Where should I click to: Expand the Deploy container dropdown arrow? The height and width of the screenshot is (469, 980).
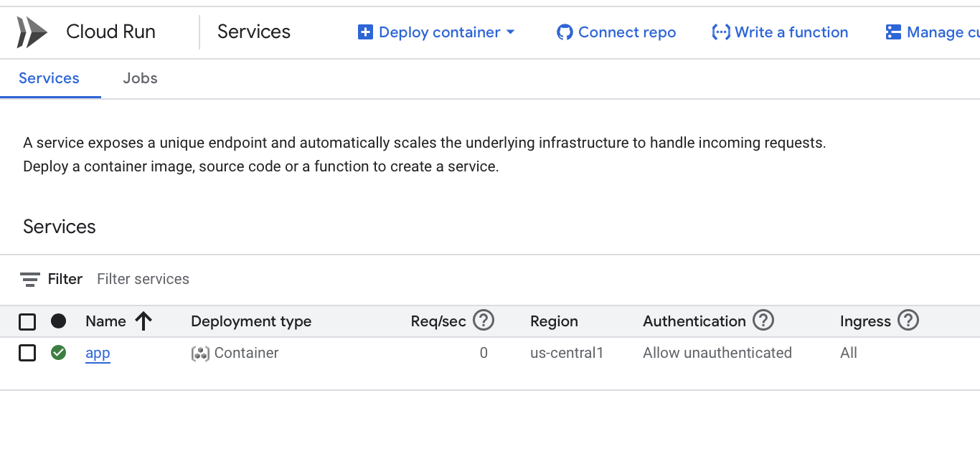click(511, 32)
